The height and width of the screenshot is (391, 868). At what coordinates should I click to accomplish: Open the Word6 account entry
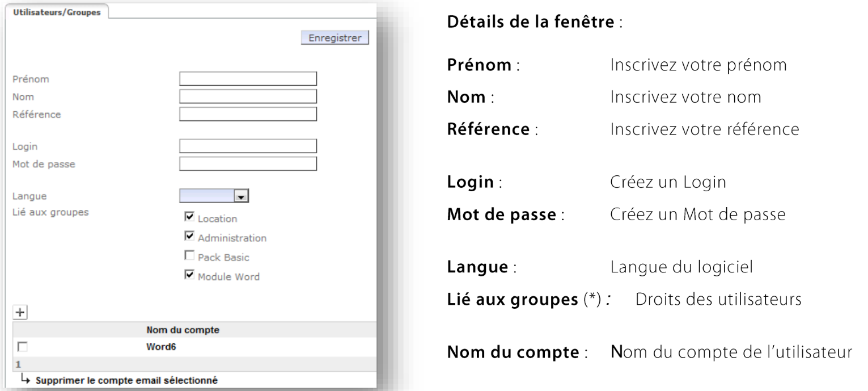pos(161,346)
